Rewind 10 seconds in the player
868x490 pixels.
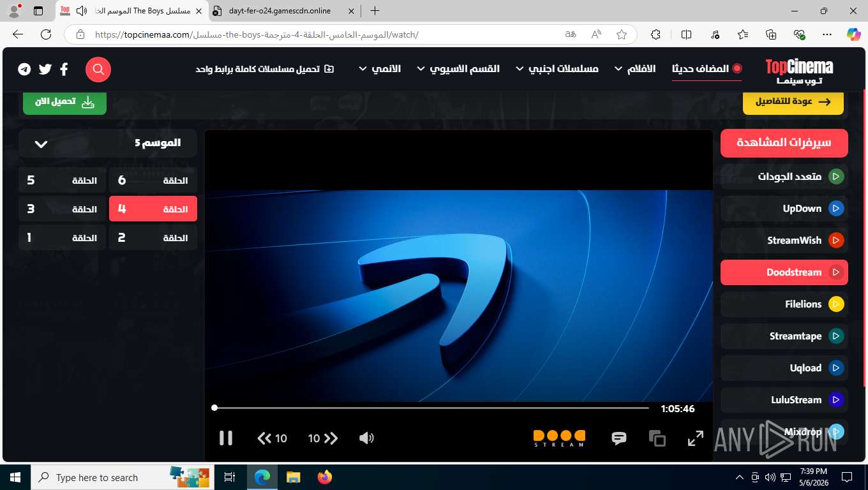tap(272, 438)
